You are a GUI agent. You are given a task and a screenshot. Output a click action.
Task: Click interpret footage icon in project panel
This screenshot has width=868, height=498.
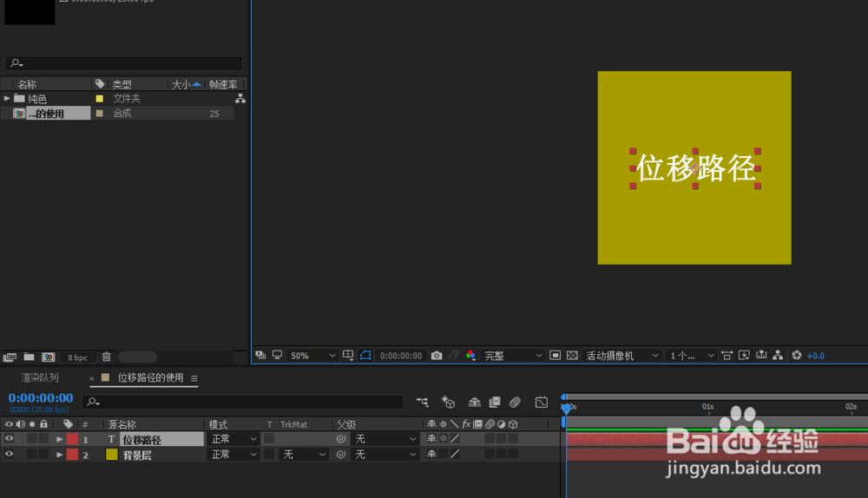[10, 357]
